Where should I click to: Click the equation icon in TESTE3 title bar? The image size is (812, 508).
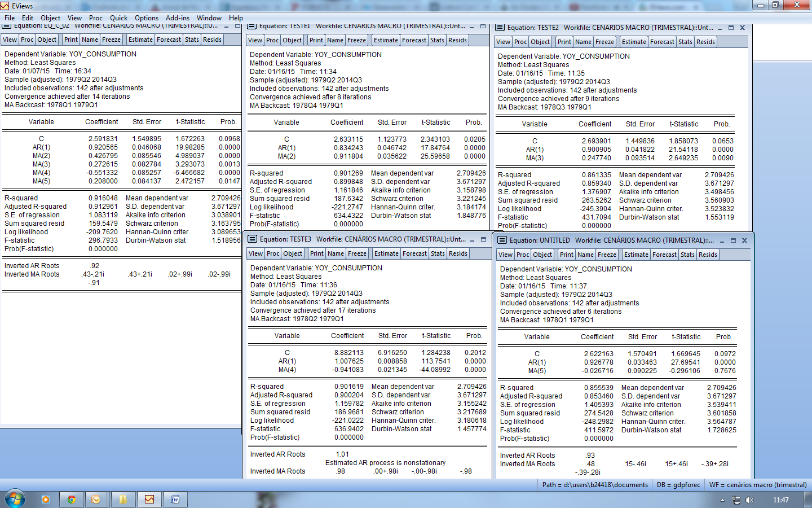point(253,239)
